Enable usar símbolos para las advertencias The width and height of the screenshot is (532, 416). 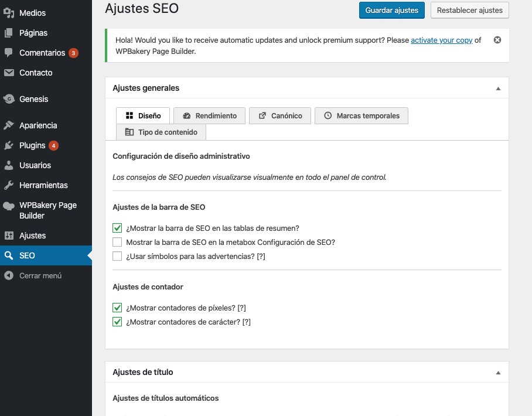tap(117, 255)
